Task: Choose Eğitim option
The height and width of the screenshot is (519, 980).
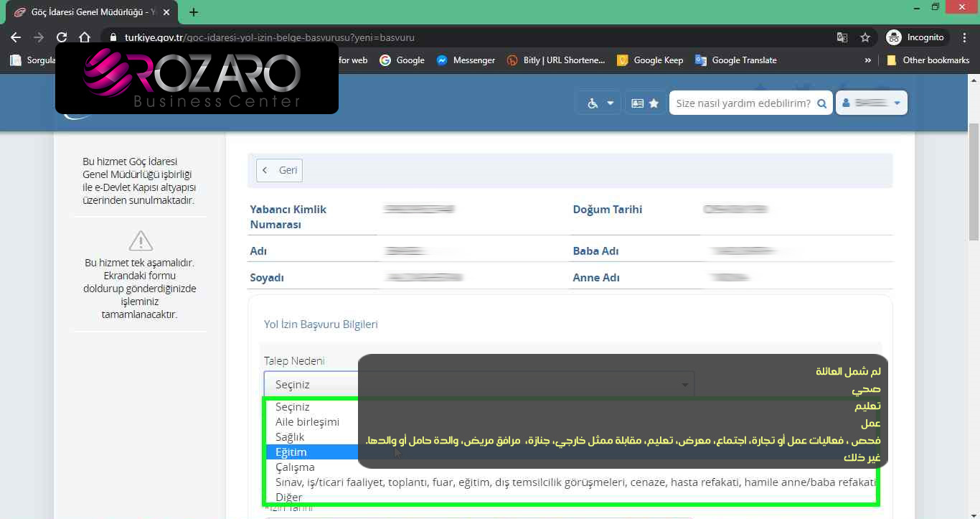Action: pos(291,452)
